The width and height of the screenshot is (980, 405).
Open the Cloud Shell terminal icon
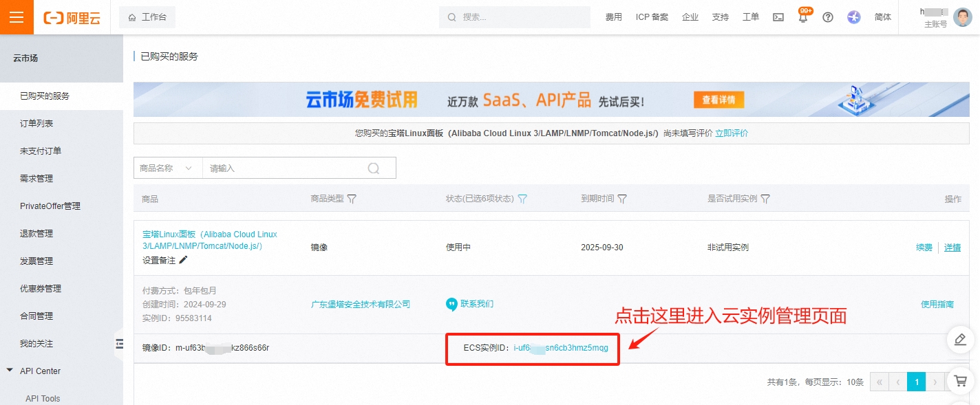778,17
